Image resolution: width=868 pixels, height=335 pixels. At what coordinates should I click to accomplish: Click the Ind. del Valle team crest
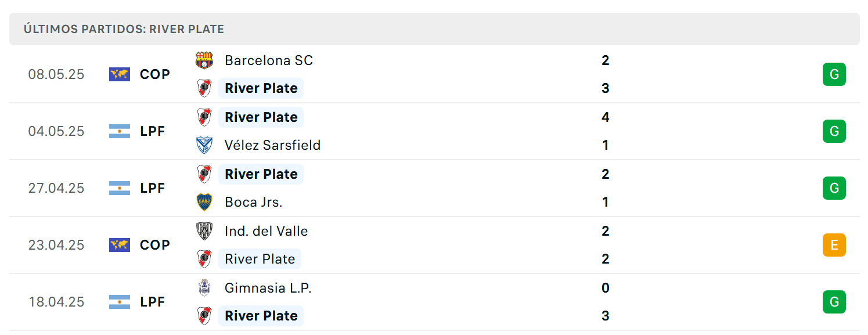[204, 231]
